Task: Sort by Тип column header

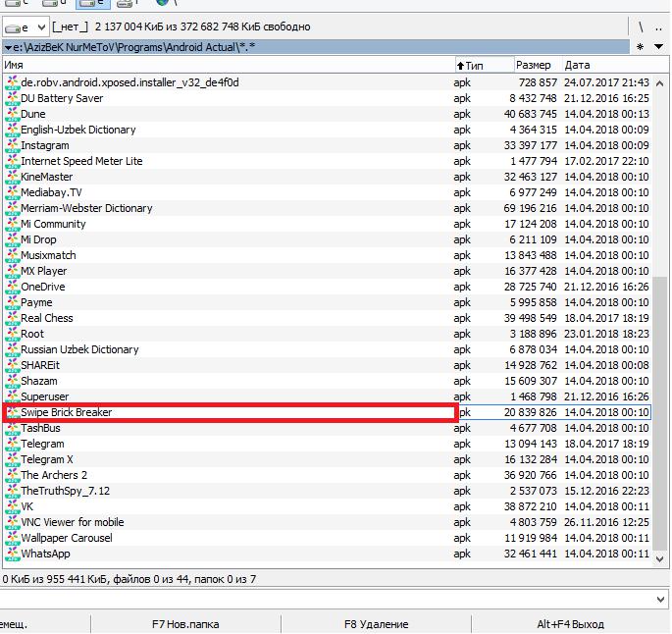Action: (485, 65)
